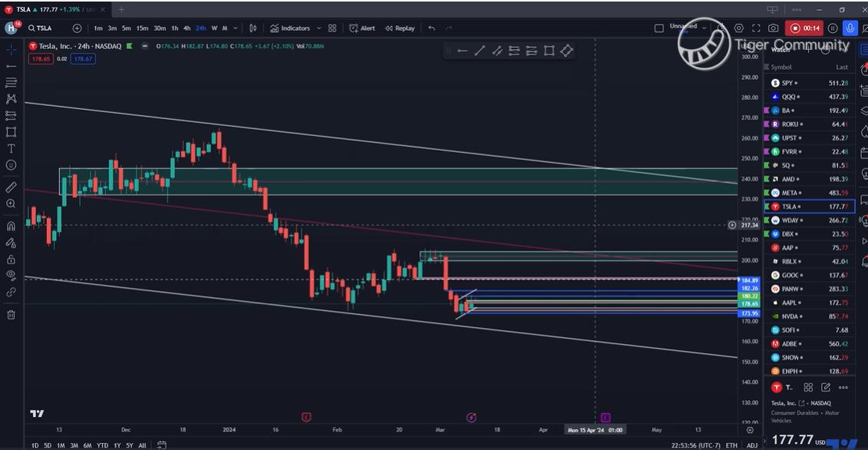868x450 pixels.
Task: Select the trend line tool in left toolbar
Action: (11, 67)
